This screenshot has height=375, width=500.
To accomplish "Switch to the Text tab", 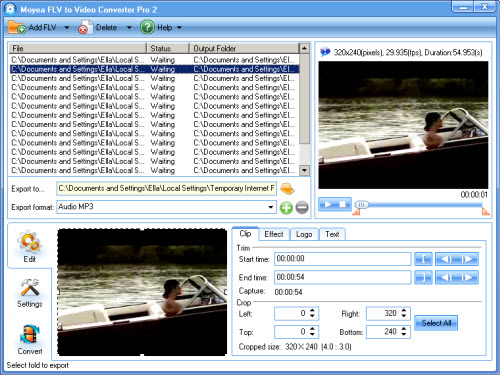I will coord(332,234).
